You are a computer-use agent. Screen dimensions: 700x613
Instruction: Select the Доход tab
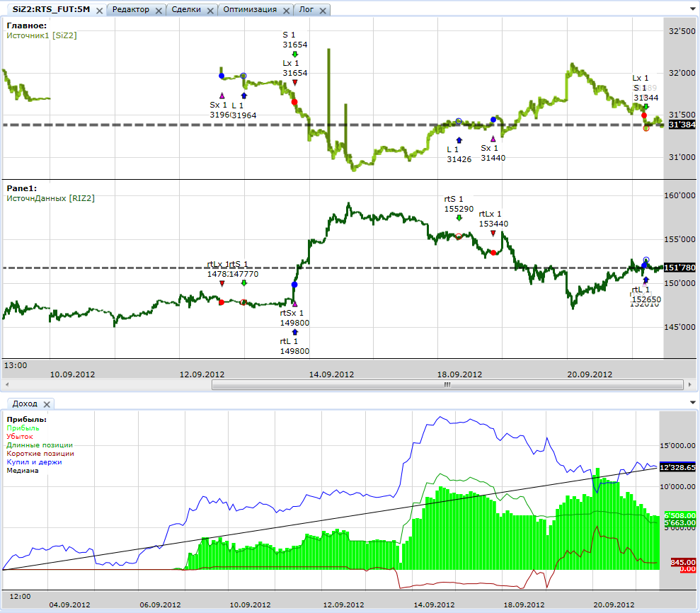pyautogui.click(x=25, y=403)
